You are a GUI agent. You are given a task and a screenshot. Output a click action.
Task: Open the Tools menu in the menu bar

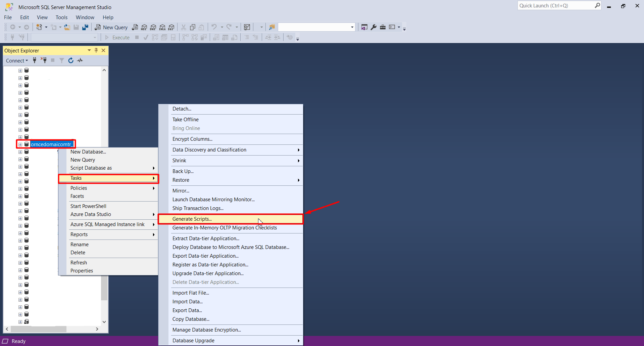point(61,17)
